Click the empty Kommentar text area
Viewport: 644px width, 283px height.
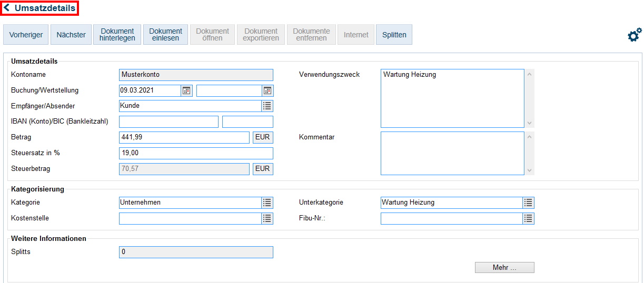(x=452, y=153)
